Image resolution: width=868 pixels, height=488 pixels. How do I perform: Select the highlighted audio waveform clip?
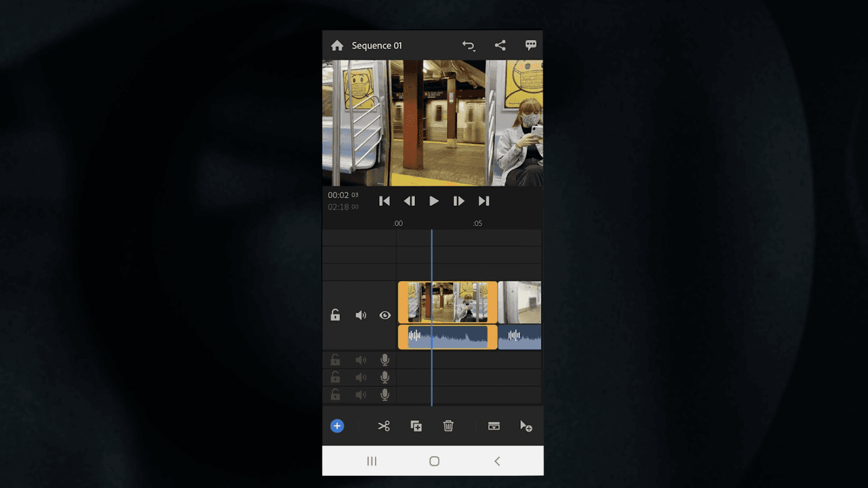pyautogui.click(x=448, y=337)
